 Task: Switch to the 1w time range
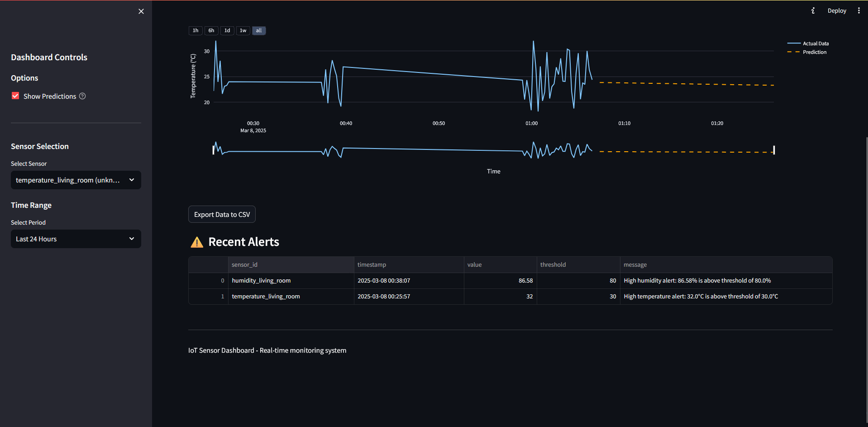[243, 30]
